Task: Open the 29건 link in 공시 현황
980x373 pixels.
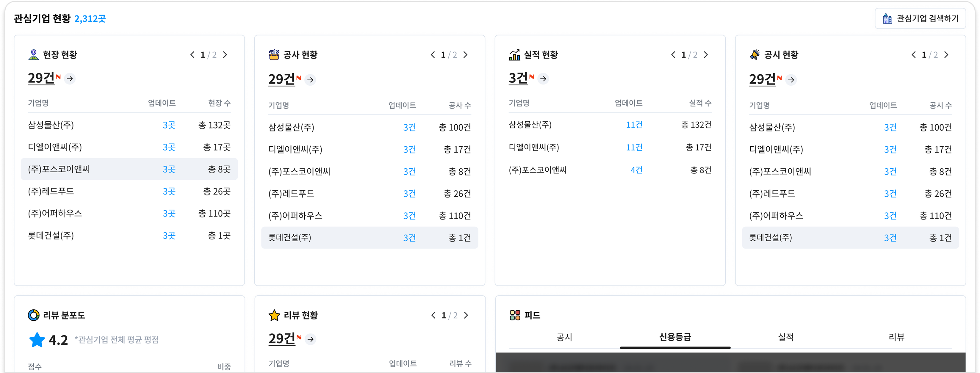Action: click(763, 79)
